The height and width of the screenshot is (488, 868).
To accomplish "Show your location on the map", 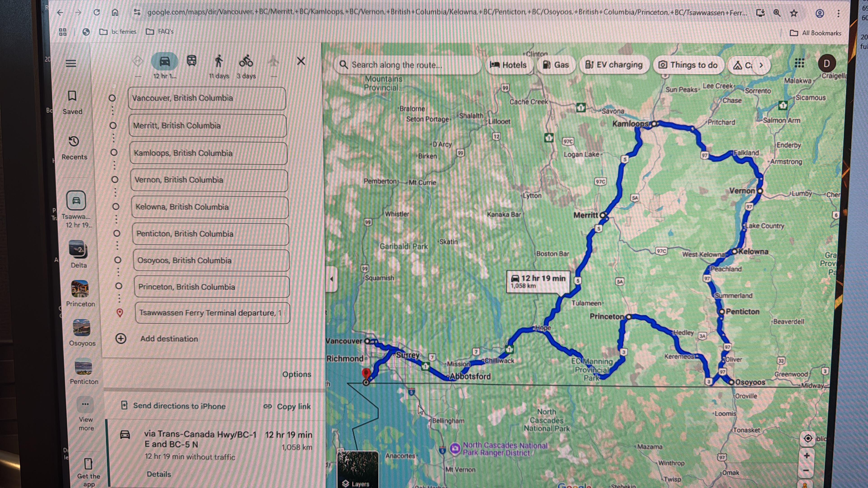I will pos(808,438).
